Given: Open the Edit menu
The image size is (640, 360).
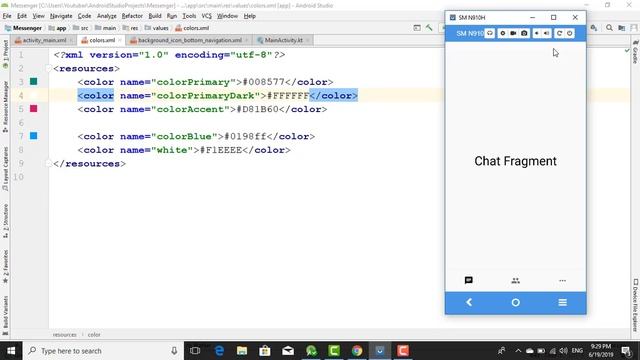Looking at the screenshot, I should point(22,16).
